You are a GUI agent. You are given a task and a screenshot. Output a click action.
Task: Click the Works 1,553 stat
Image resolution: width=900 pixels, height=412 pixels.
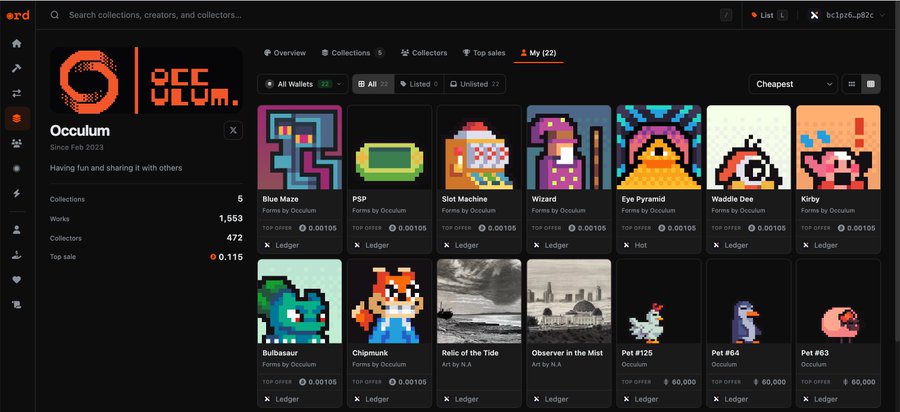(146, 219)
